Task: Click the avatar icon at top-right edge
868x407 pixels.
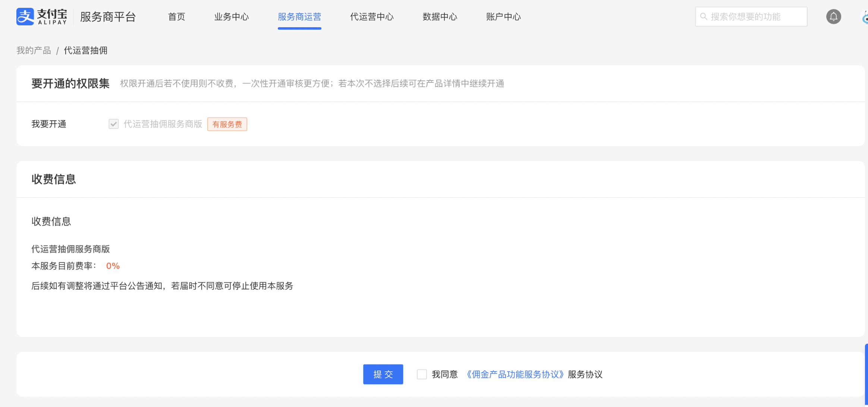Action: pos(865,17)
